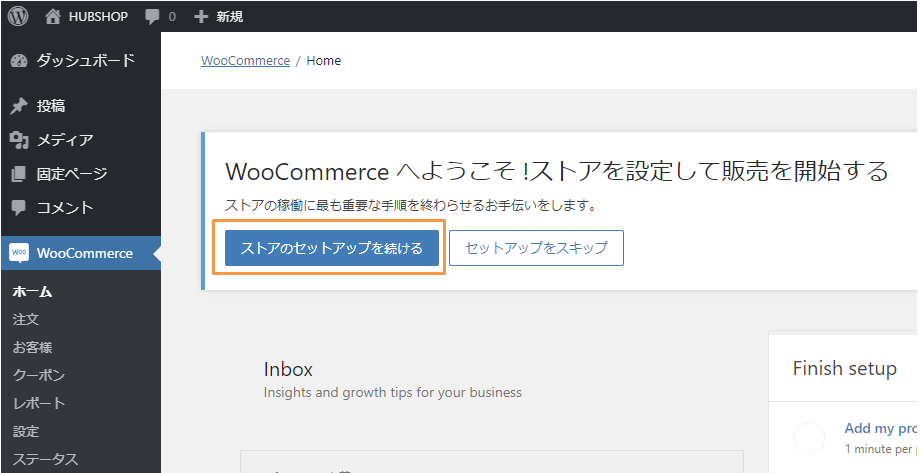Open レポート submenu item
The image size is (920, 473).
pyautogui.click(x=39, y=403)
